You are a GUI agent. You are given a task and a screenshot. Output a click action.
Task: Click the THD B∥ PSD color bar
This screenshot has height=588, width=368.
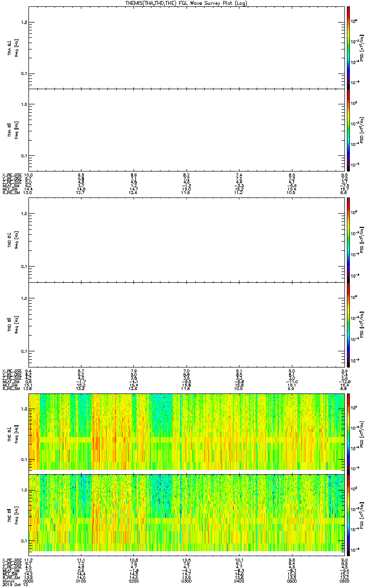(348, 324)
